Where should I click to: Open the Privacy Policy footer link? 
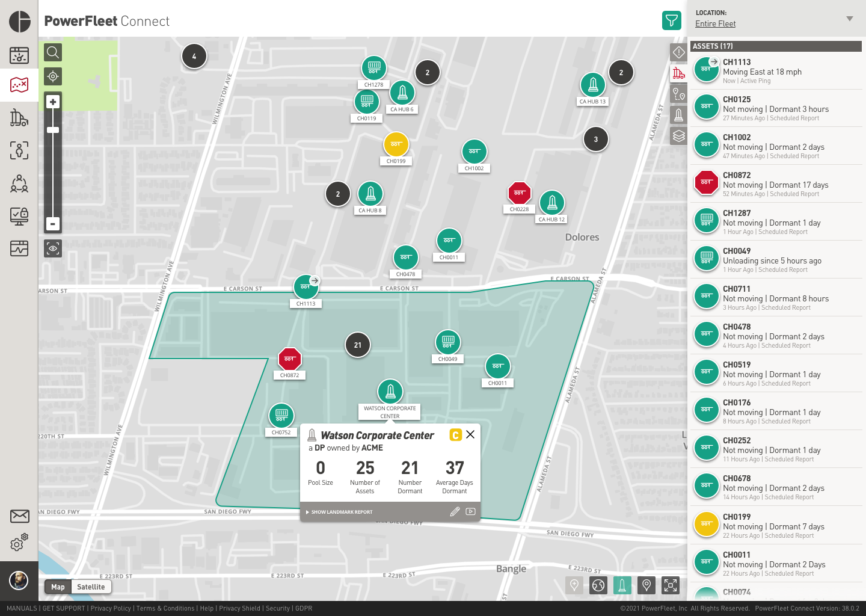[x=111, y=608]
